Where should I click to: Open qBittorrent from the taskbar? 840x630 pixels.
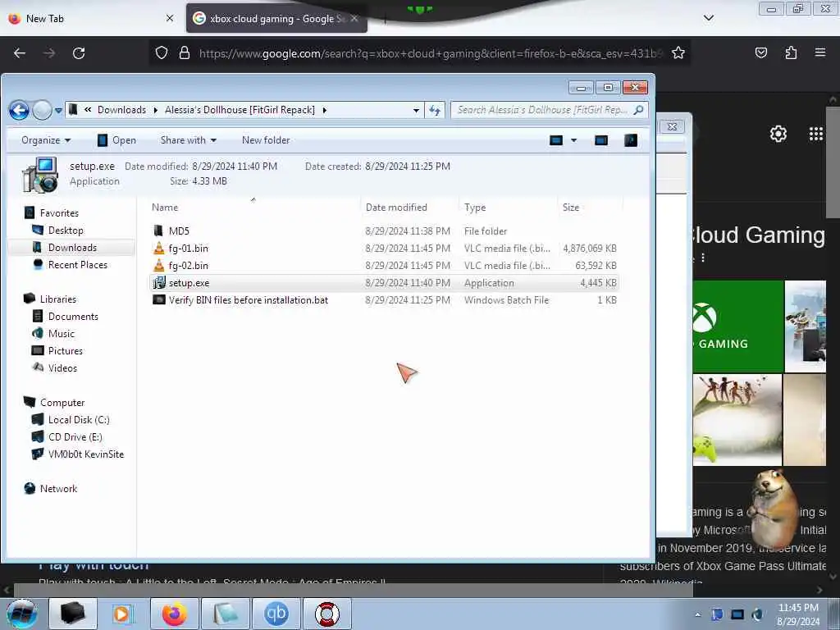[x=276, y=614]
